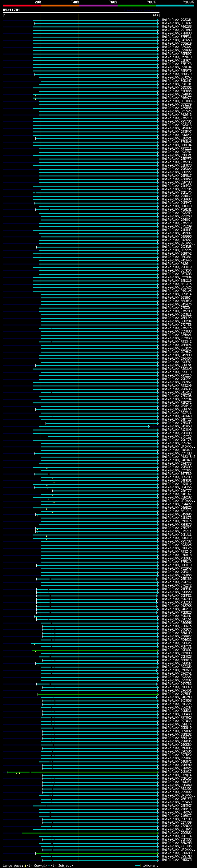Click the UniRef100_Q6BI89 hit label
Image resolution: width=197 pixels, height=868 pixels.
click(x=177, y=579)
